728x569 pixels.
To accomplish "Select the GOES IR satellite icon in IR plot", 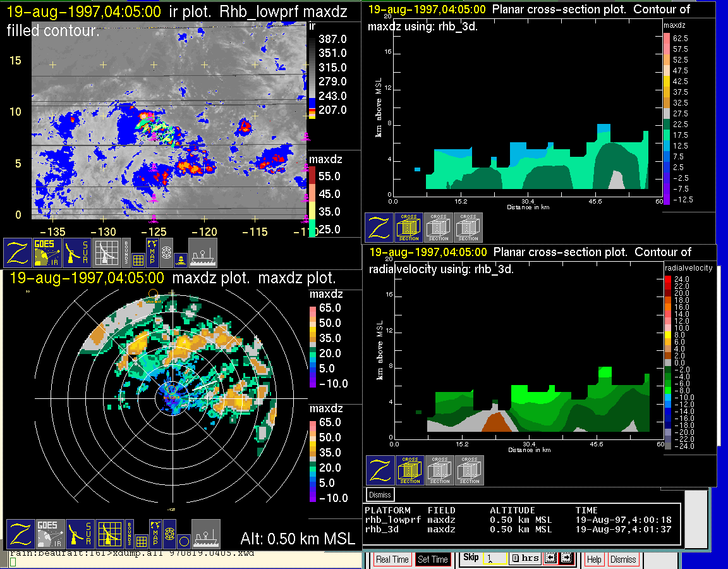I will click(x=47, y=253).
